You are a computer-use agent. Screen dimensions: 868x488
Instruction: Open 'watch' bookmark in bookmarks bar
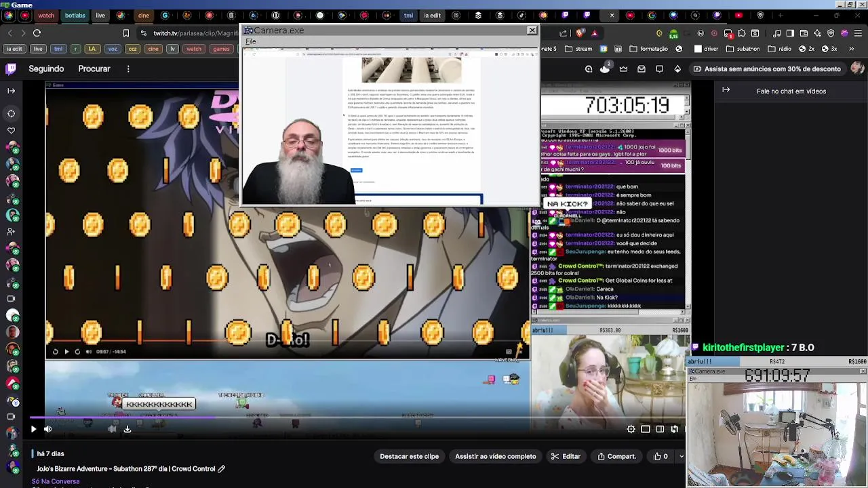pyautogui.click(x=194, y=49)
